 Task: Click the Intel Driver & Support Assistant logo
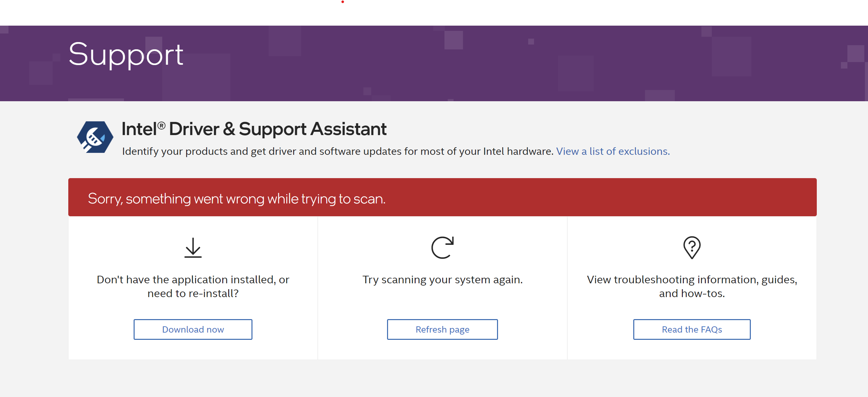pyautogui.click(x=95, y=137)
